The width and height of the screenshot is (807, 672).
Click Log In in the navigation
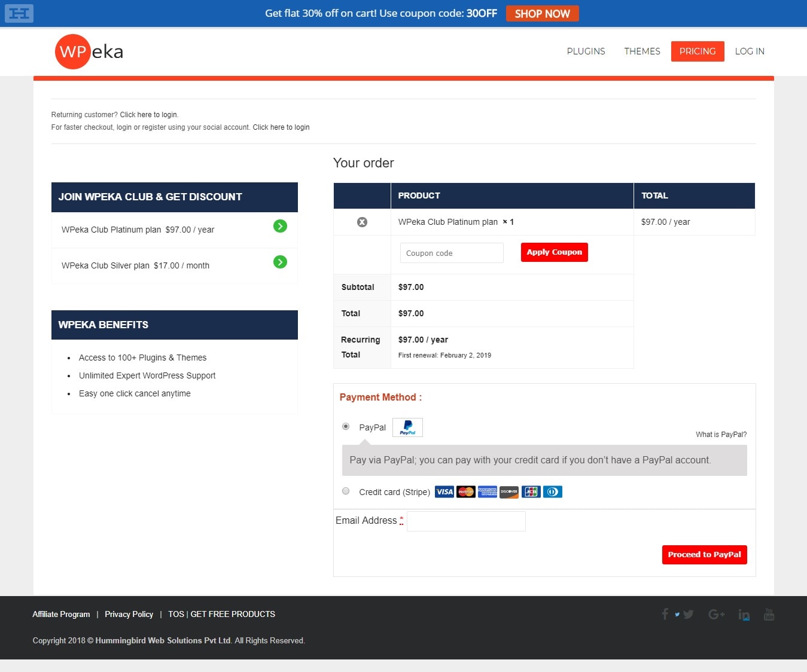click(750, 51)
